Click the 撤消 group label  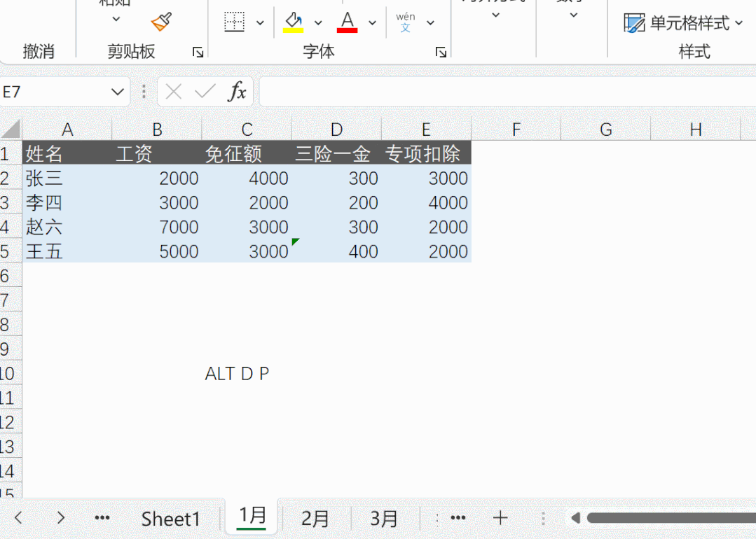pyautogui.click(x=39, y=51)
